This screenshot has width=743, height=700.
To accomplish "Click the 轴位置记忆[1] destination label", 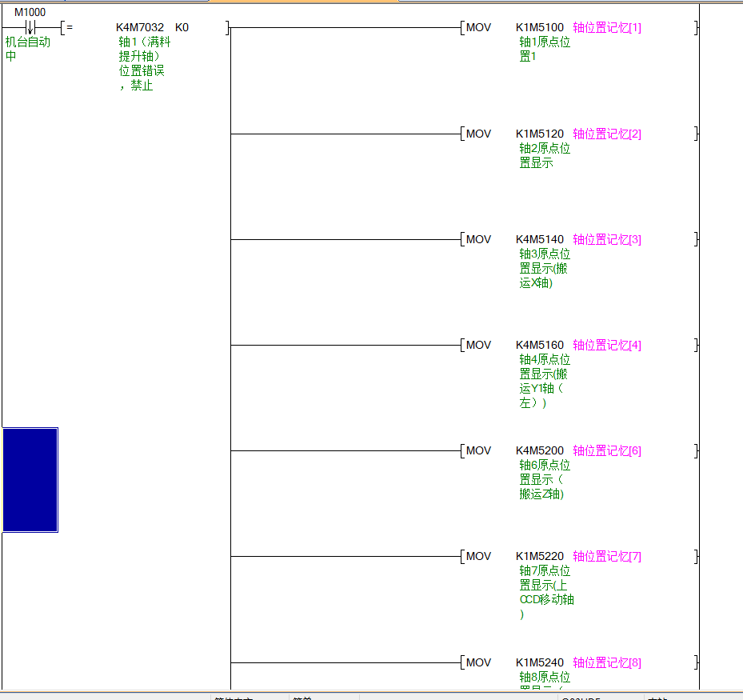I will [x=607, y=28].
